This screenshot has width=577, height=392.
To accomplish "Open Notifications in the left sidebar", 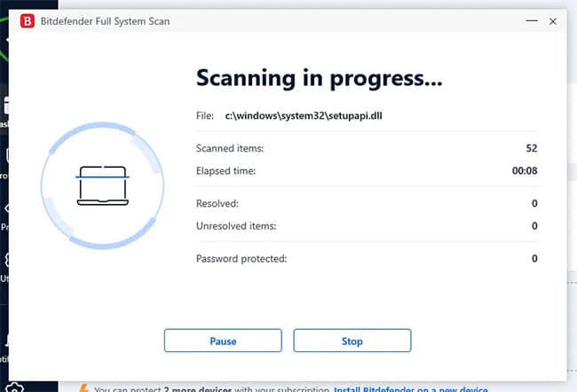I will tap(4, 343).
